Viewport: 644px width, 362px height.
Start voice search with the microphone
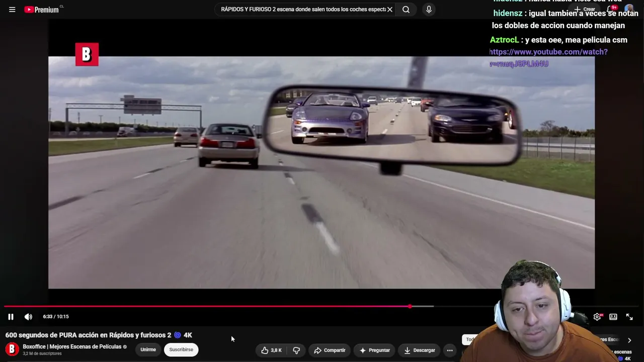(429, 10)
